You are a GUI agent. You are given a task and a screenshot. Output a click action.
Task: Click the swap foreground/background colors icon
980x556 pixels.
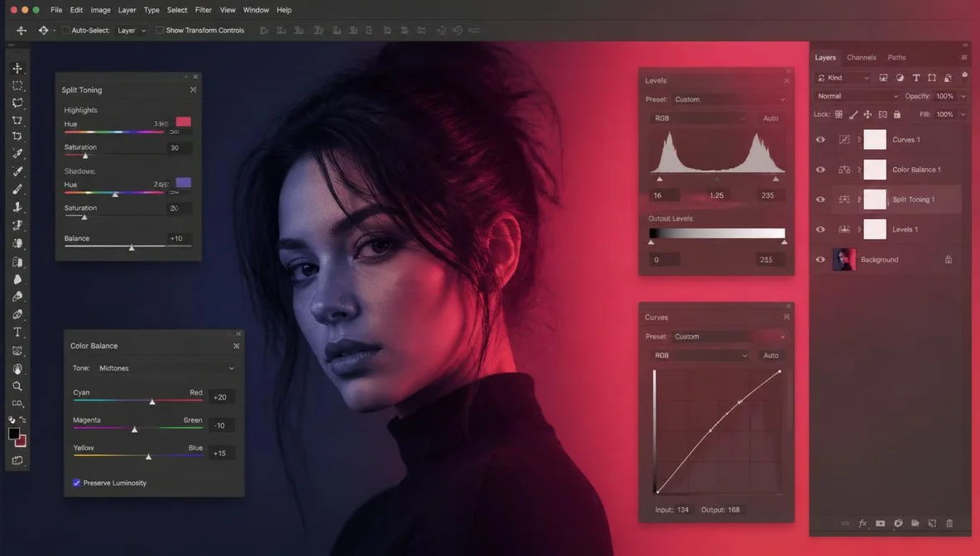[x=22, y=419]
